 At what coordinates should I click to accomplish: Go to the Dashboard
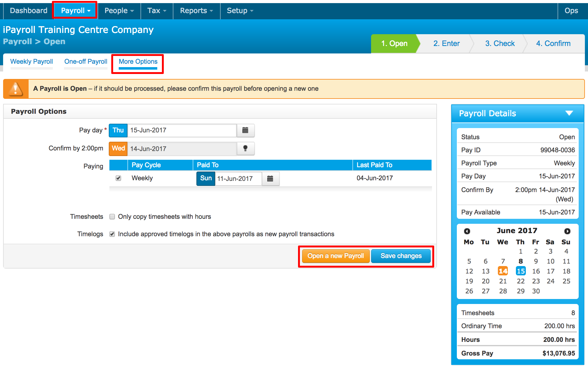(x=29, y=11)
